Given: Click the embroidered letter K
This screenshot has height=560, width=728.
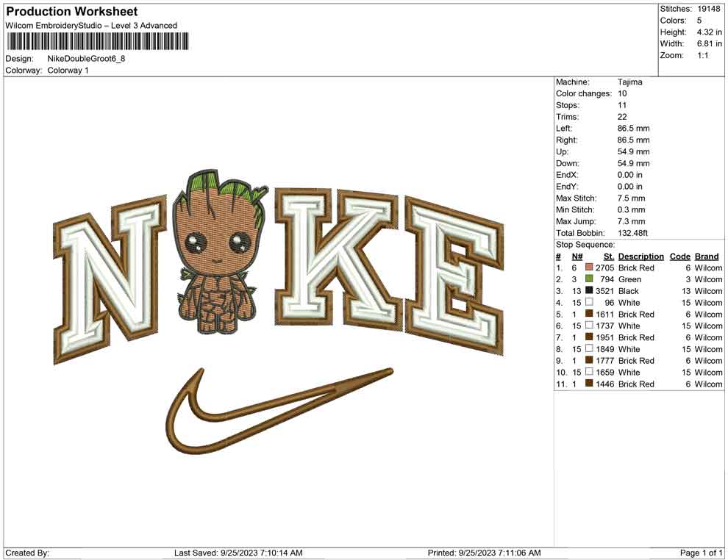Looking at the screenshot, I should 338,258.
